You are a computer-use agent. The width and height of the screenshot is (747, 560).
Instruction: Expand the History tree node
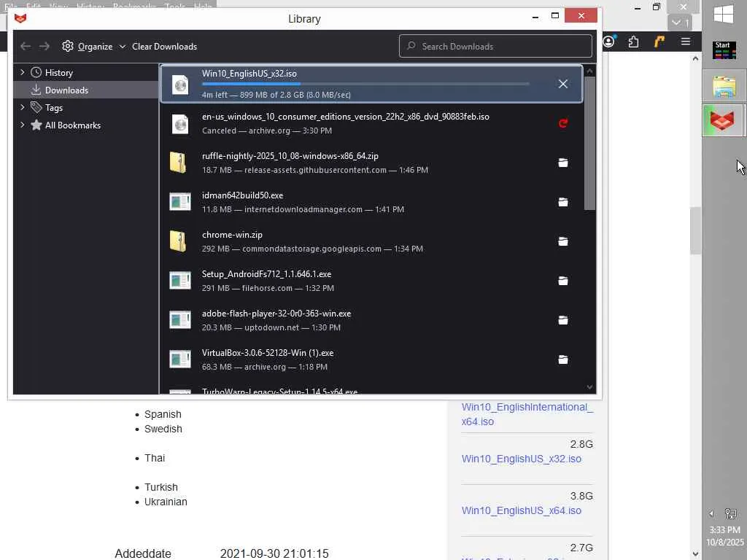(x=22, y=72)
